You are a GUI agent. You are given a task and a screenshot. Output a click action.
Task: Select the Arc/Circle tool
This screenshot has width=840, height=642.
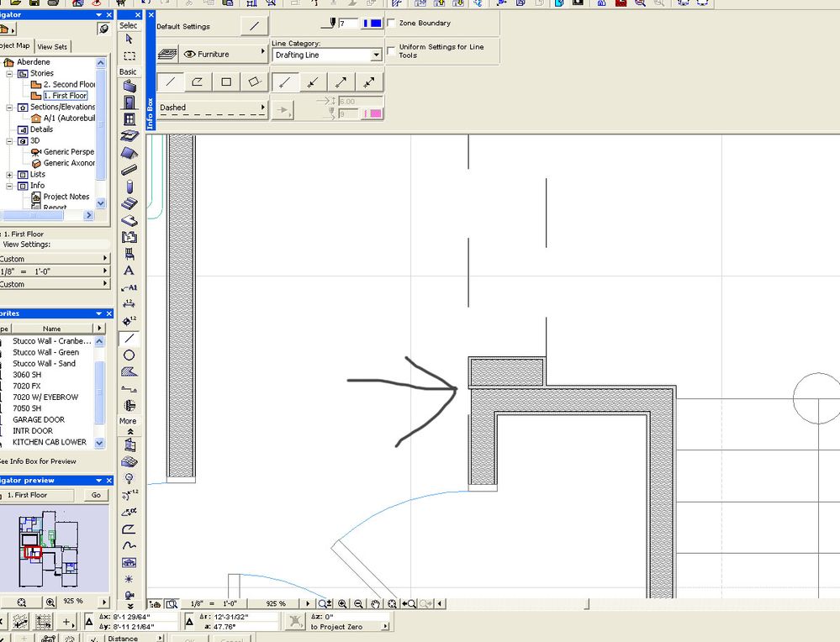[129, 355]
